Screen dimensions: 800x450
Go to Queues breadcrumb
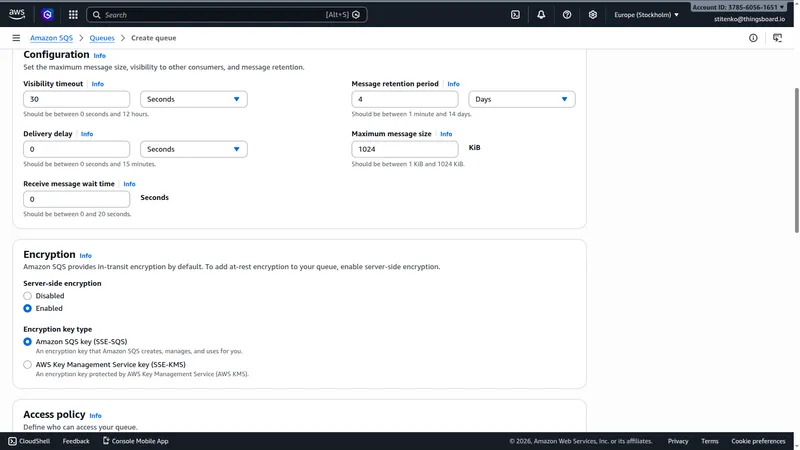pyautogui.click(x=102, y=38)
